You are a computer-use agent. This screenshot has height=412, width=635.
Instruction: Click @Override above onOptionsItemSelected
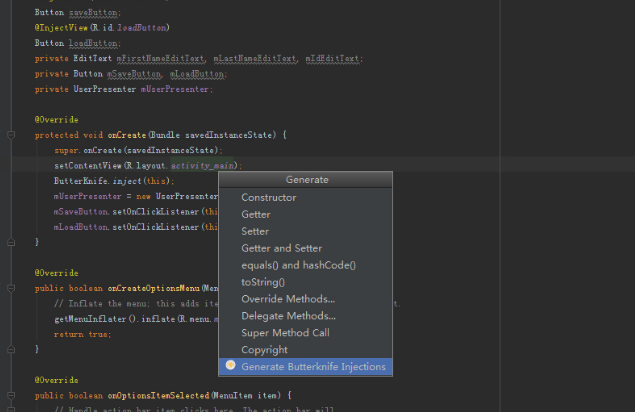pos(56,380)
